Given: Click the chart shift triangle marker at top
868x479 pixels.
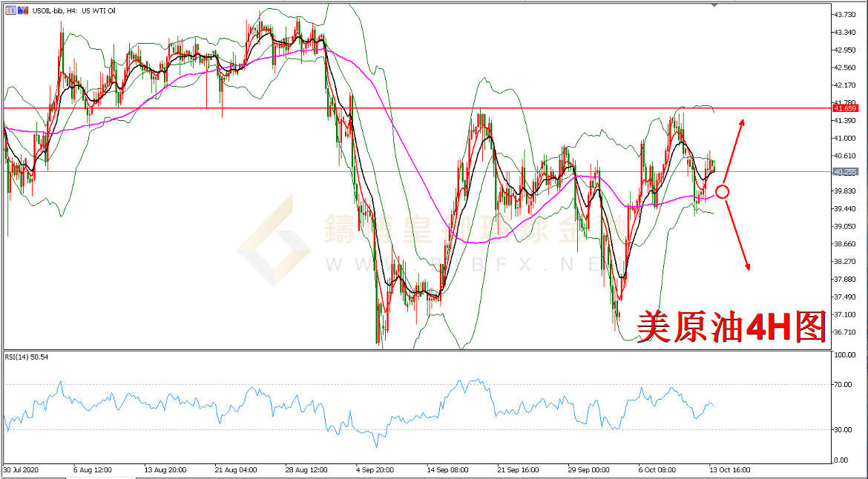Looking at the screenshot, I should pyautogui.click(x=714, y=5).
